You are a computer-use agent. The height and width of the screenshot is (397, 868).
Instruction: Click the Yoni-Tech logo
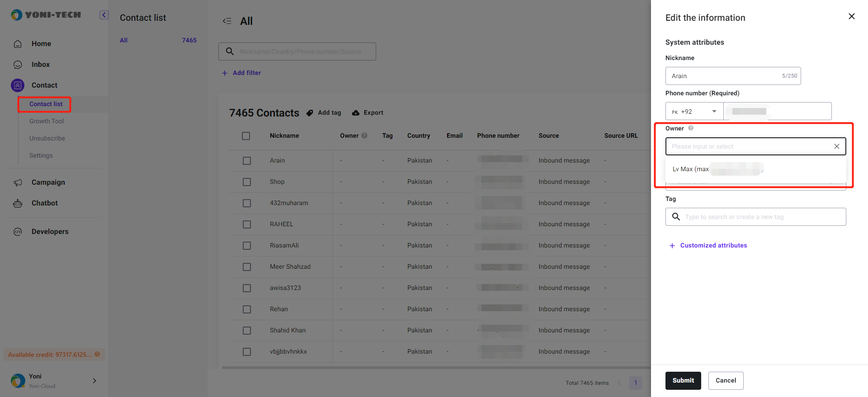pyautogui.click(x=46, y=15)
